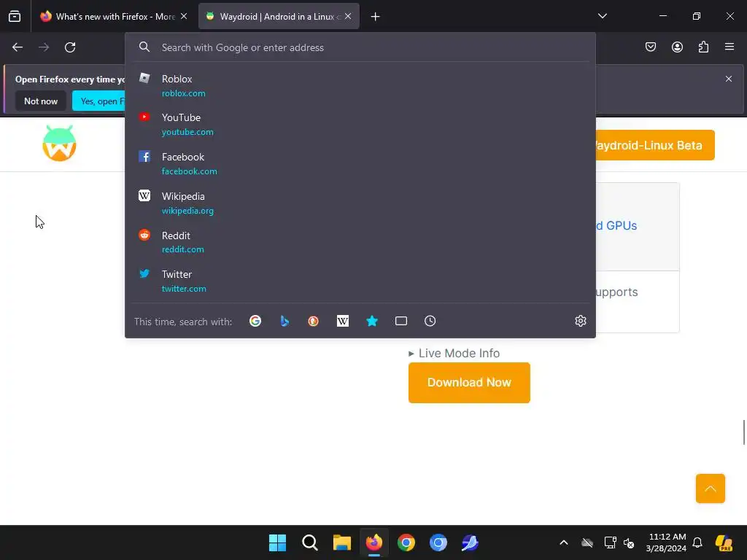
Task: Click the Download Now button
Action: point(469,382)
